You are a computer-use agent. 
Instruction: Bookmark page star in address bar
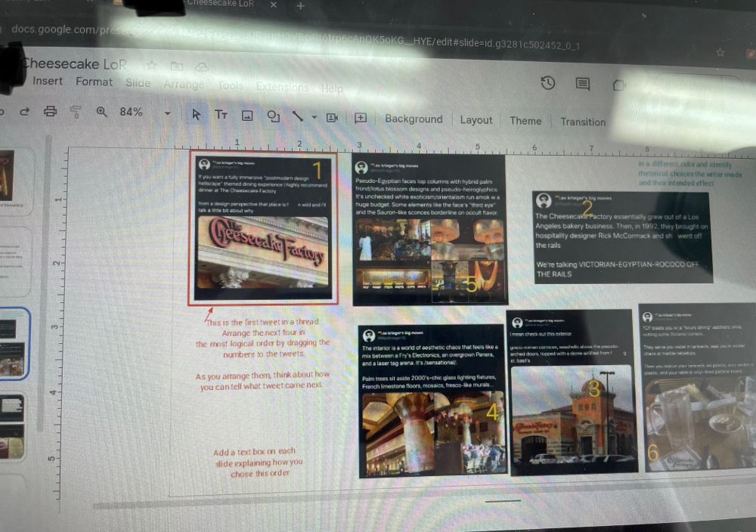pyautogui.click(x=720, y=52)
